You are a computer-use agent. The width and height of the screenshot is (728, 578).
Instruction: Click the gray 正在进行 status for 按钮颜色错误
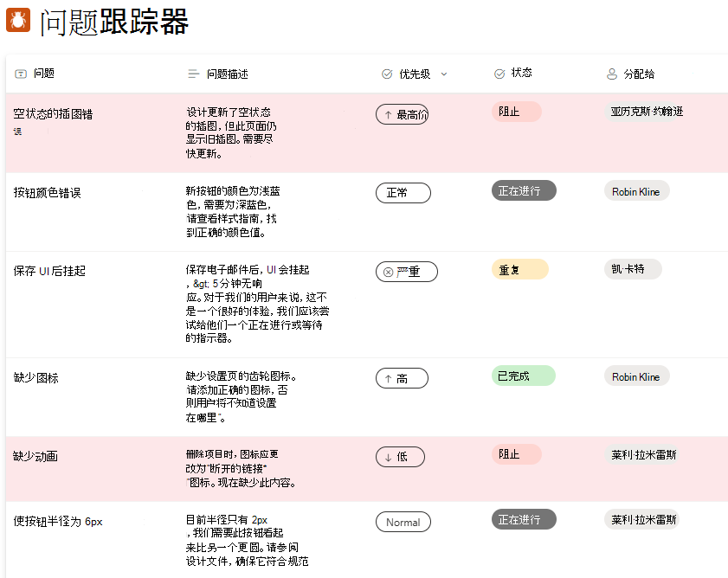[x=524, y=190]
